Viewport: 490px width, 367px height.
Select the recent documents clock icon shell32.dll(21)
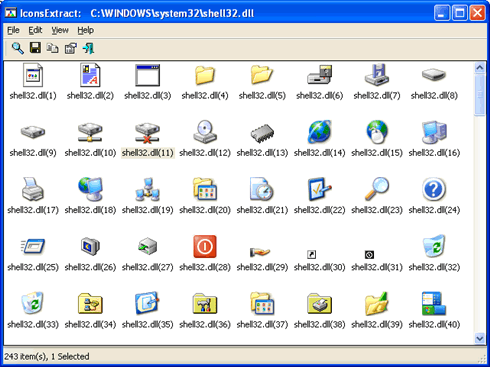262,189
